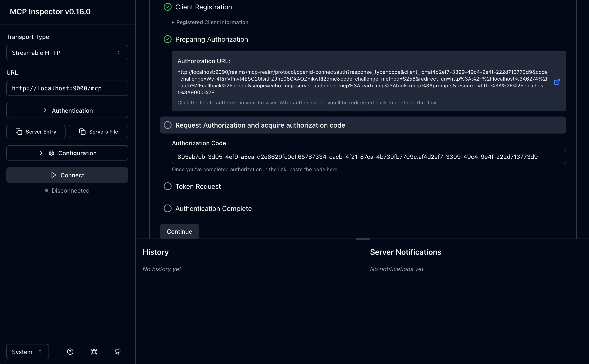Click the gear icon beside Configuration
589x364 pixels.
tap(51, 153)
